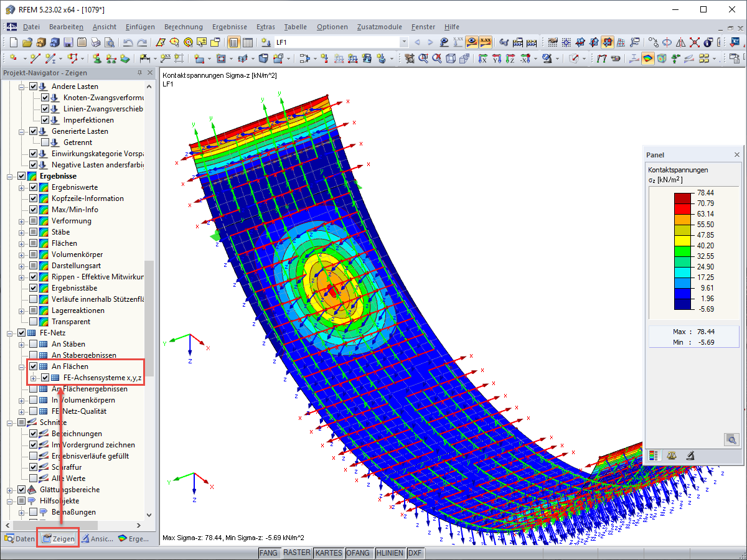The width and height of the screenshot is (747, 560).
Task: Set view in X direction
Action: click(482, 58)
